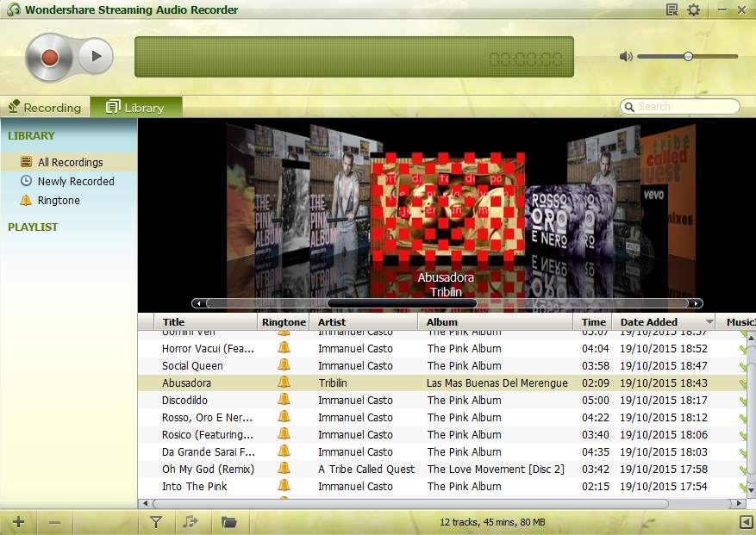The width and height of the screenshot is (756, 535).
Task: Collapse the panel using bottom-right arrow
Action: 746,522
